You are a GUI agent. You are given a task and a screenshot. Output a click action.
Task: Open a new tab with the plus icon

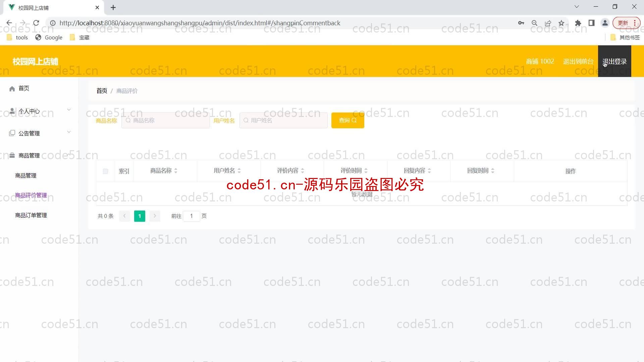113,7
